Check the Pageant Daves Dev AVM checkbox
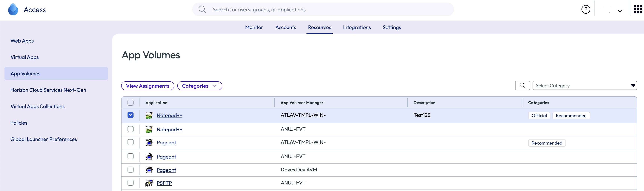The height and width of the screenshot is (191, 644). click(131, 170)
